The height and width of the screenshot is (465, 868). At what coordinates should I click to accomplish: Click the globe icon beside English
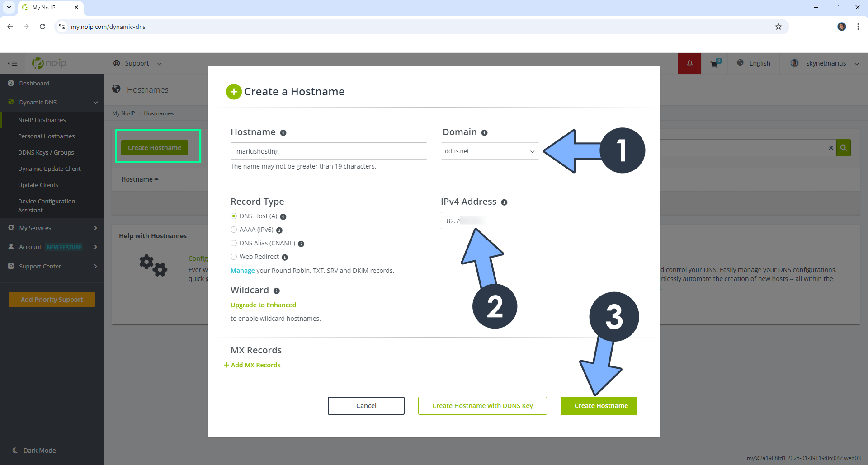(x=740, y=63)
